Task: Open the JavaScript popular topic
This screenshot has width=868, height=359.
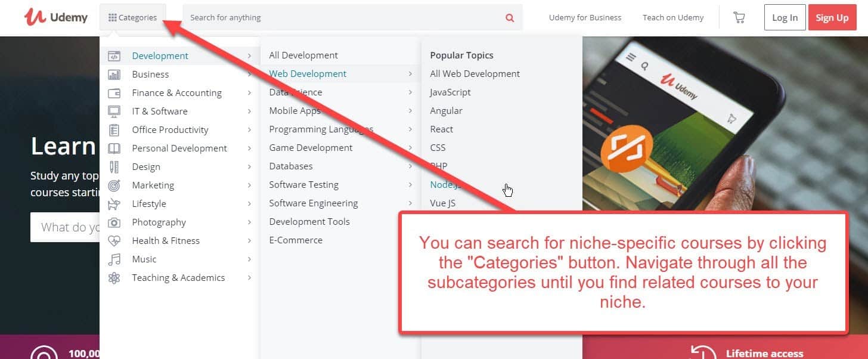Action: (x=450, y=92)
